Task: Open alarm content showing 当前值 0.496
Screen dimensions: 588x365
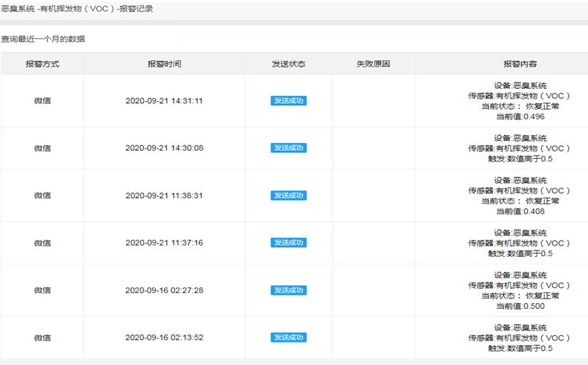Action: click(520, 101)
